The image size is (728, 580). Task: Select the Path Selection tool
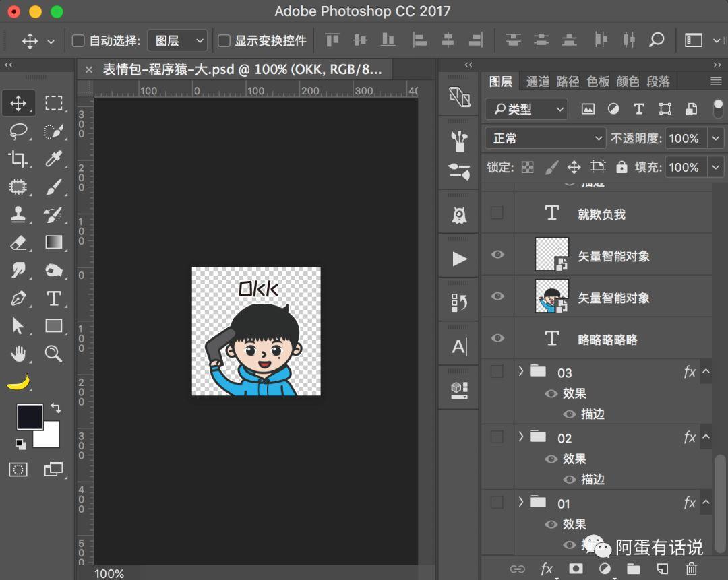[18, 326]
